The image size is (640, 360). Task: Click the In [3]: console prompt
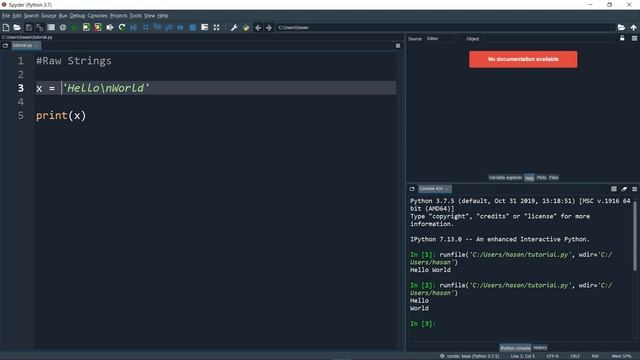(422, 324)
